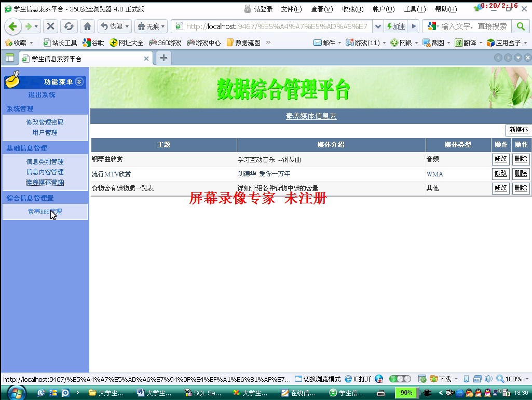Viewport: 532px width, 400px height.
Task: Click the 加速 speed-up button
Action: point(395,26)
